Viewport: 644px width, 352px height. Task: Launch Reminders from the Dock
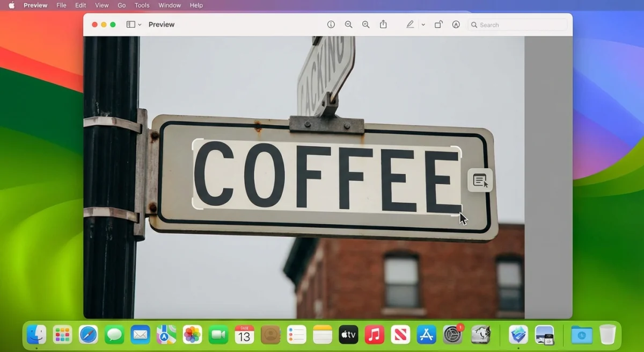(296, 335)
